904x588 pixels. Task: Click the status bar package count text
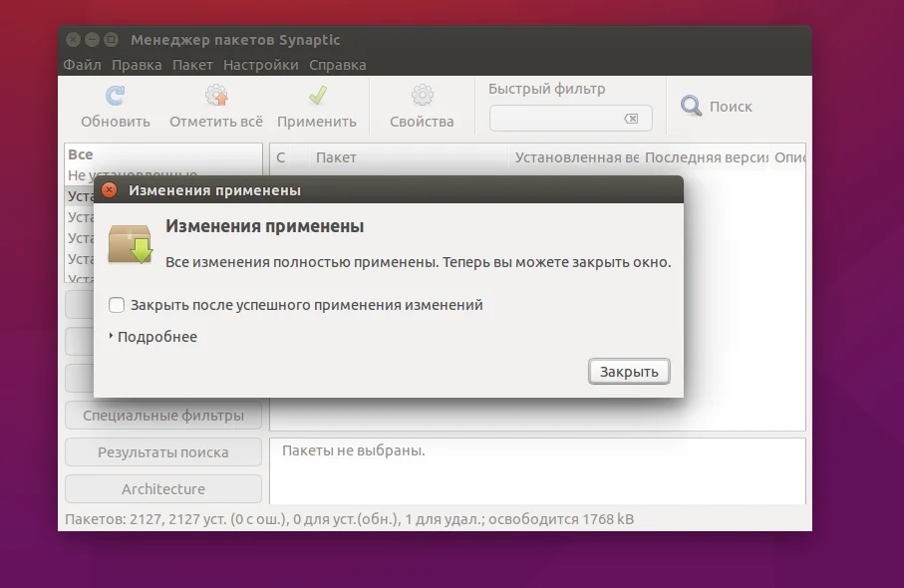(350, 519)
